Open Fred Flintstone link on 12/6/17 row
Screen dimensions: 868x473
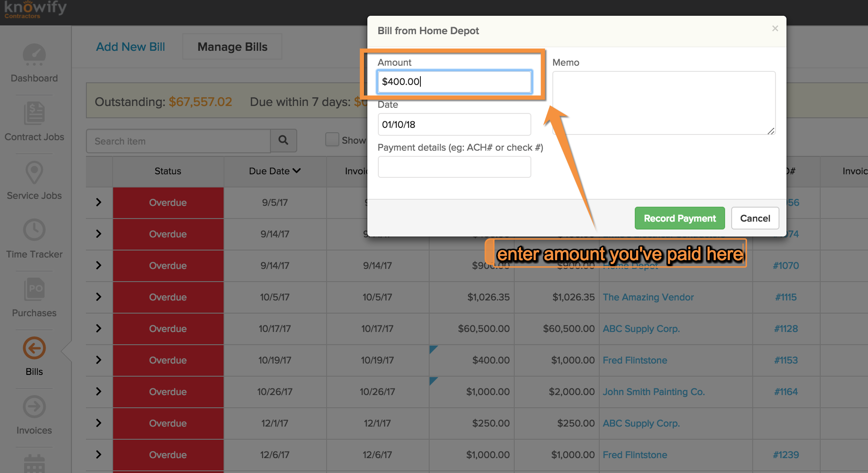pyautogui.click(x=635, y=455)
